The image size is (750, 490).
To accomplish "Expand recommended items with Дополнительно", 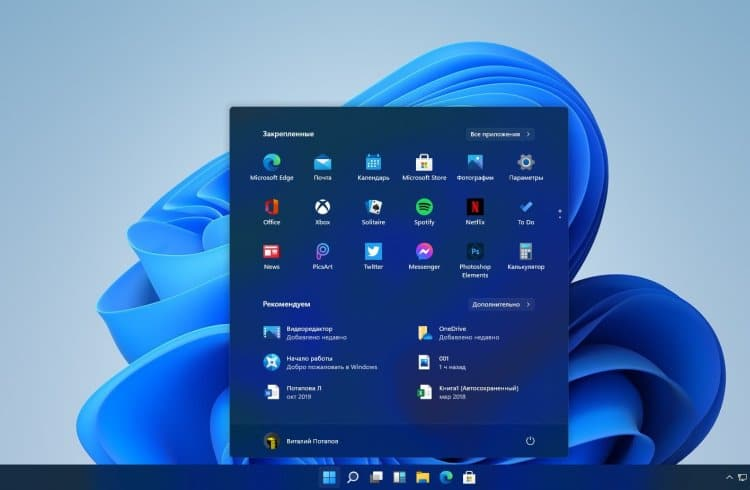I will pyautogui.click(x=500, y=304).
